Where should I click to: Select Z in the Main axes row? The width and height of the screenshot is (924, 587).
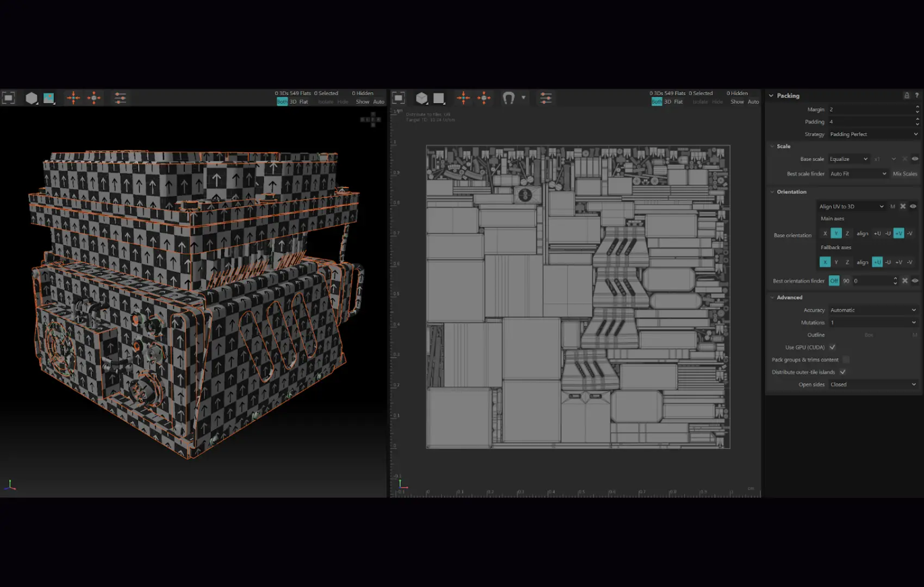[847, 234]
